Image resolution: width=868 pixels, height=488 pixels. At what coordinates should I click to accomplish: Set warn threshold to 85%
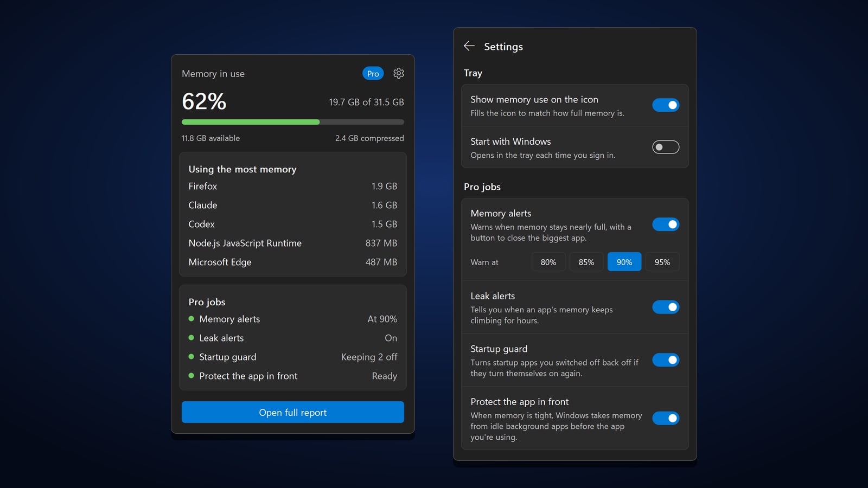[586, 262]
